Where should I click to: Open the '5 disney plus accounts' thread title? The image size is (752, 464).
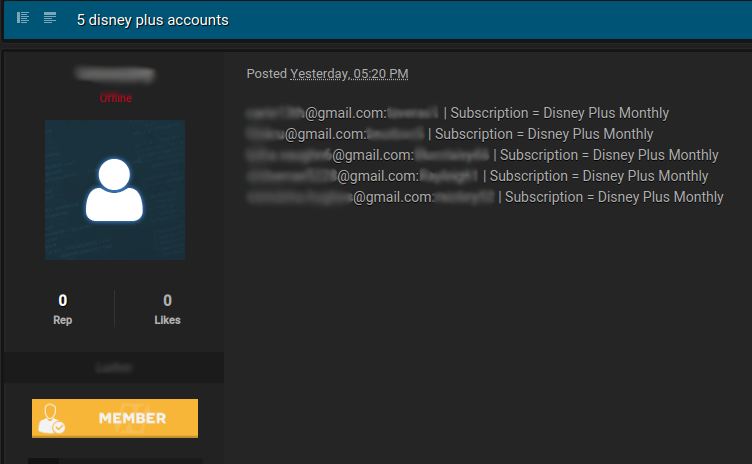(x=153, y=20)
